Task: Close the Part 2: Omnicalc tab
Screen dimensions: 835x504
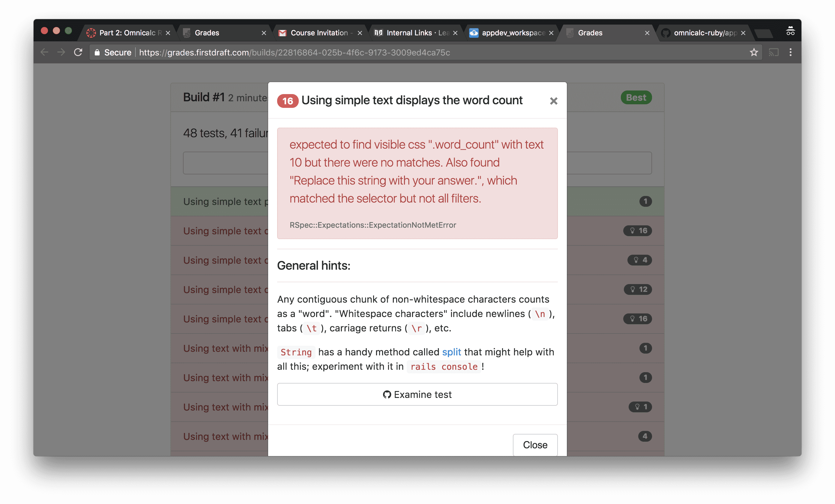Action: point(168,33)
